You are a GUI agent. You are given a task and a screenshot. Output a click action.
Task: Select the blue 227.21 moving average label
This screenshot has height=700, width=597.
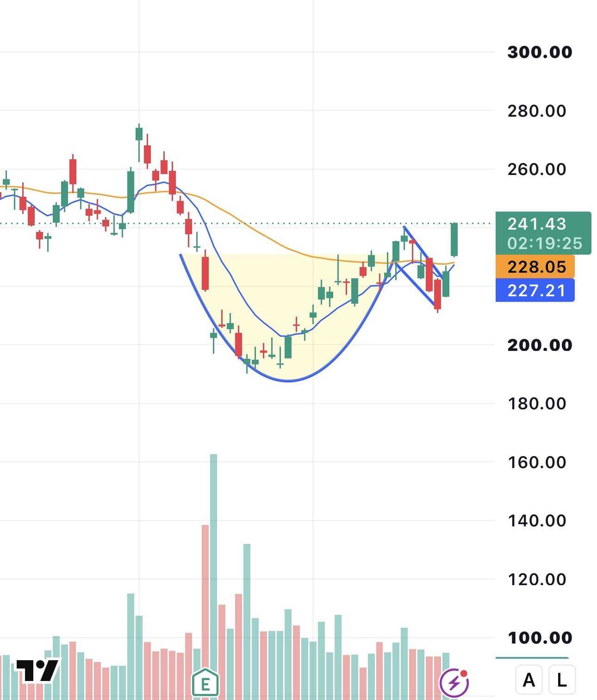[x=535, y=290]
